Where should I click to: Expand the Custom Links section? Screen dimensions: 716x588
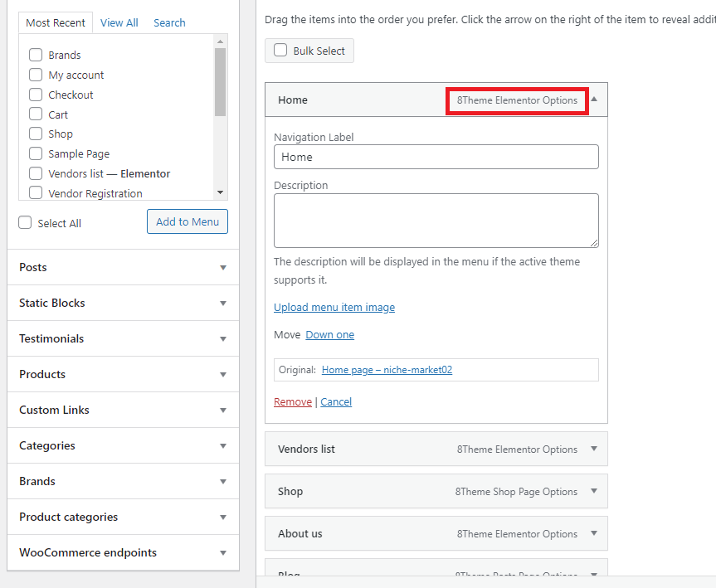[x=124, y=410]
